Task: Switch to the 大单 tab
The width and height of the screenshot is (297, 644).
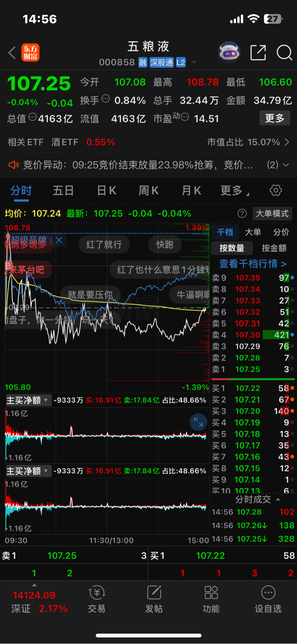Action: click(x=253, y=232)
